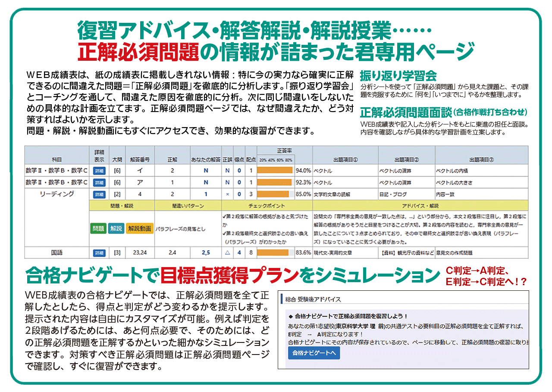The height and width of the screenshot is (392, 552).
Task: Select the 科目 column header
Action: point(57,159)
